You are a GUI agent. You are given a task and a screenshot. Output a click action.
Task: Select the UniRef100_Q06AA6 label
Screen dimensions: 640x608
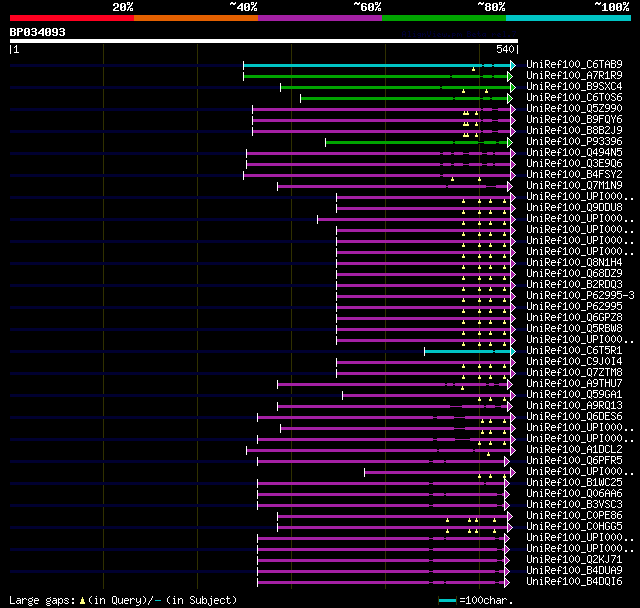574,494
